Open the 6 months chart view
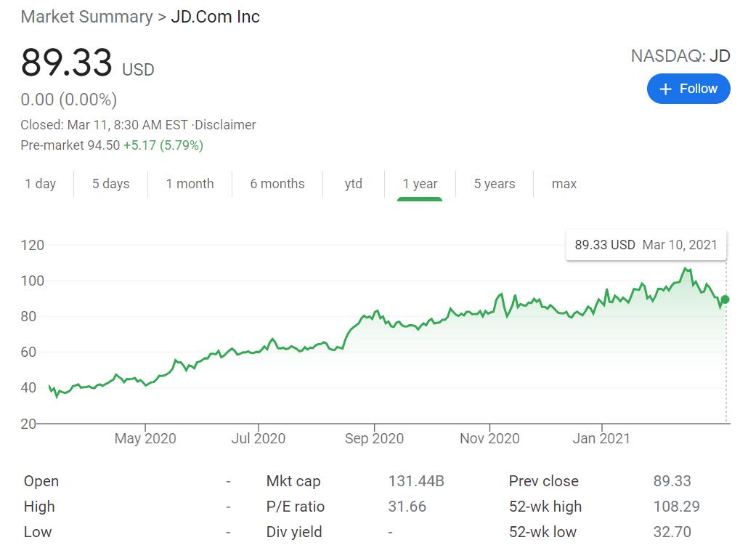756x548 pixels. [277, 184]
